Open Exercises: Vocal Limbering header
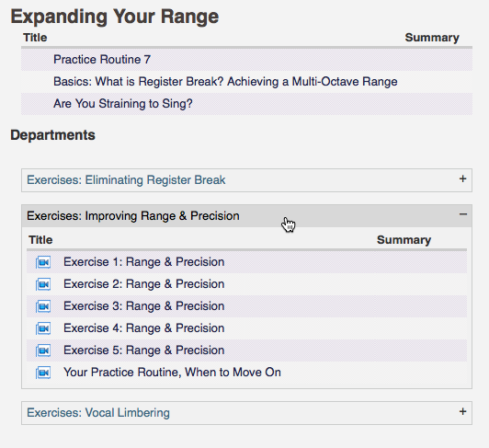Image resolution: width=489 pixels, height=448 pixels. 246,413
